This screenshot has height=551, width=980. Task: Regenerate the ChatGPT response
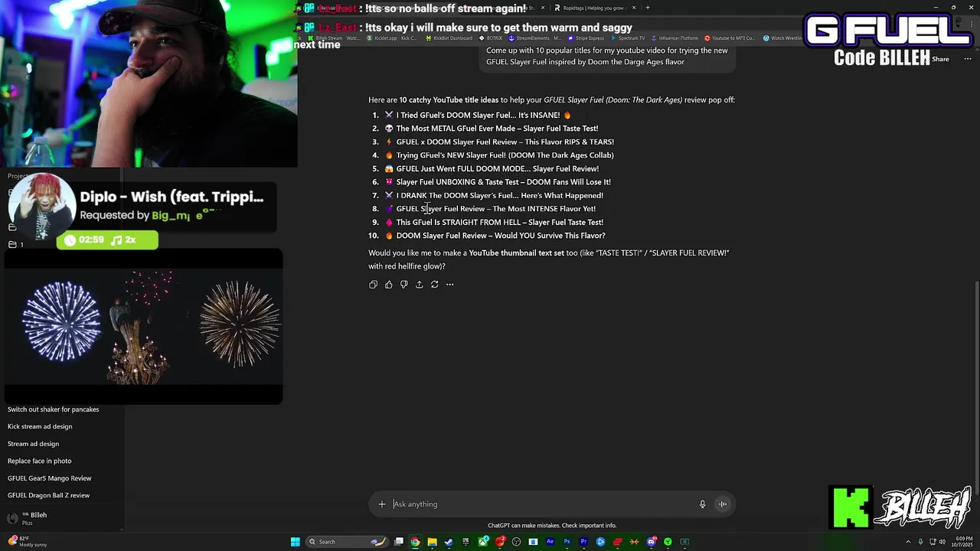point(434,285)
